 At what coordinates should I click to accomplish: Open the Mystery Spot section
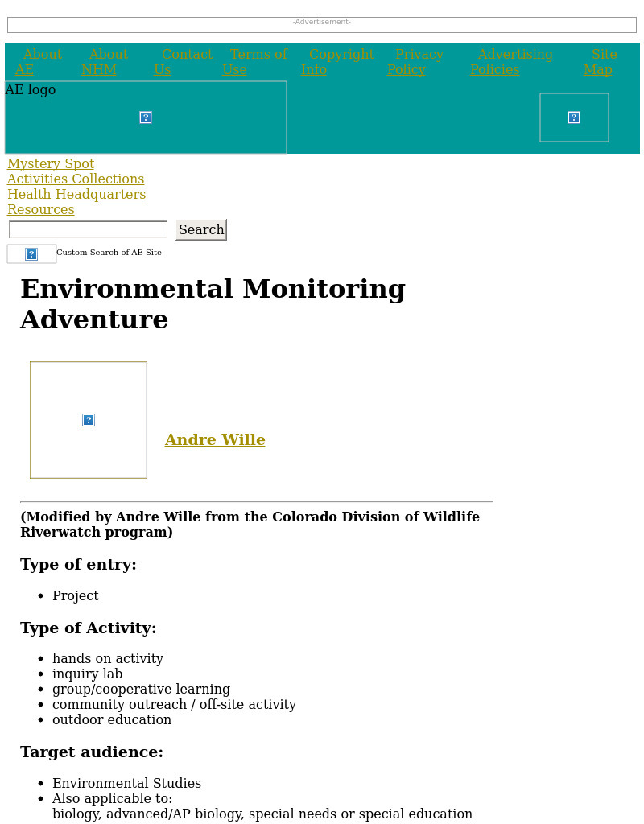pos(50,163)
